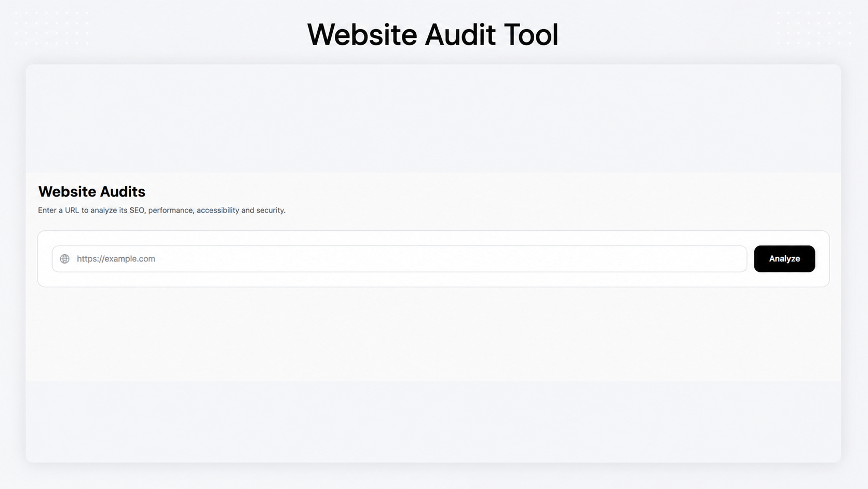Viewport: 868px width, 489px height.
Task: Focus the https://example.com URL input field
Action: point(399,259)
